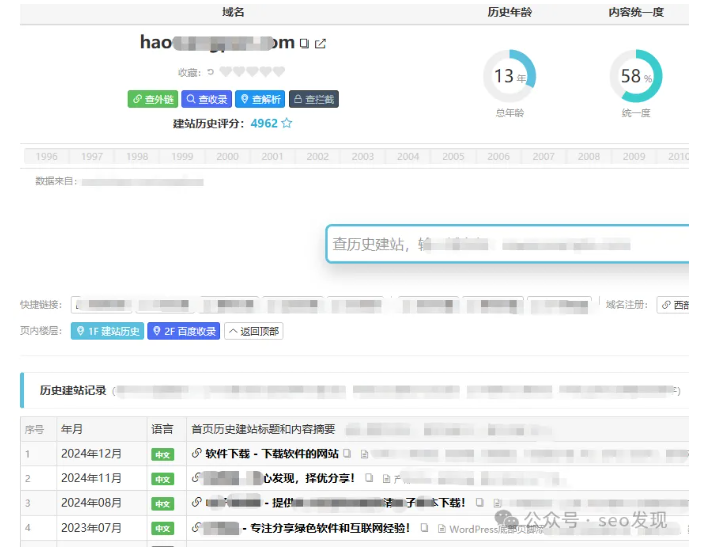Click the link icon before 软件下载 title
This screenshot has height=555, width=719.
point(197,454)
